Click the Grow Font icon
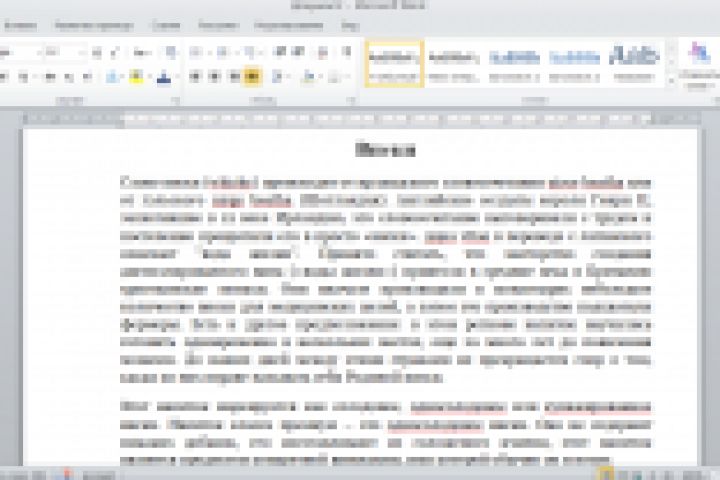The image size is (720, 480). (x=96, y=53)
